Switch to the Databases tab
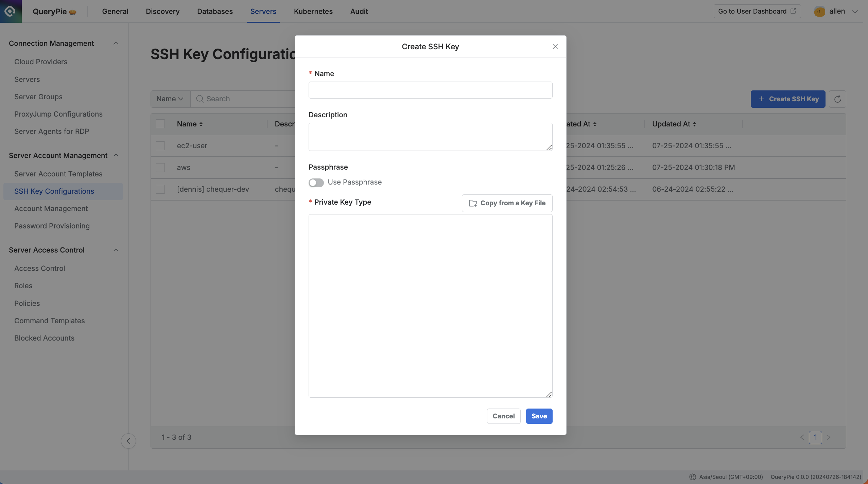 (x=215, y=11)
